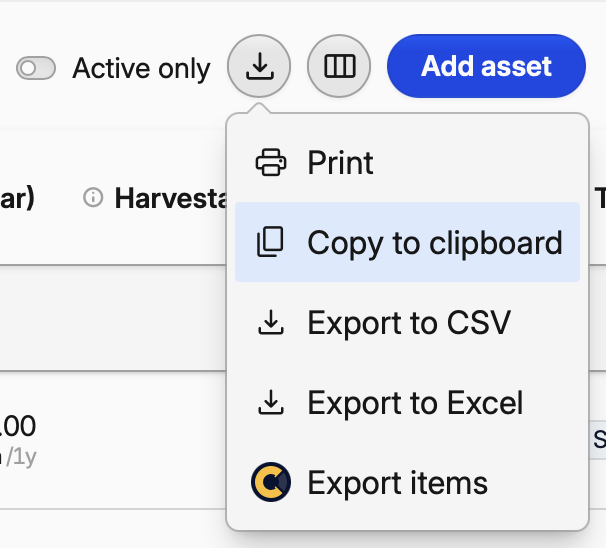
Task: Select the Export to CSV option
Action: pyautogui.click(x=409, y=323)
